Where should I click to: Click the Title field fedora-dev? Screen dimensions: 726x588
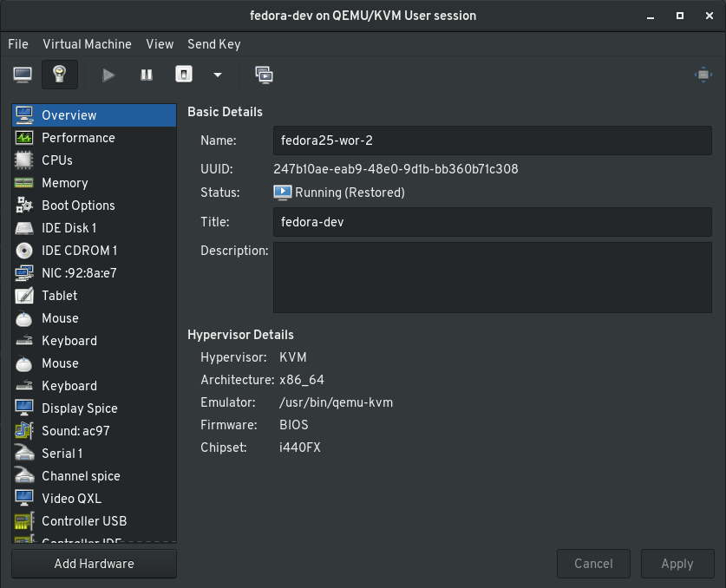point(492,222)
